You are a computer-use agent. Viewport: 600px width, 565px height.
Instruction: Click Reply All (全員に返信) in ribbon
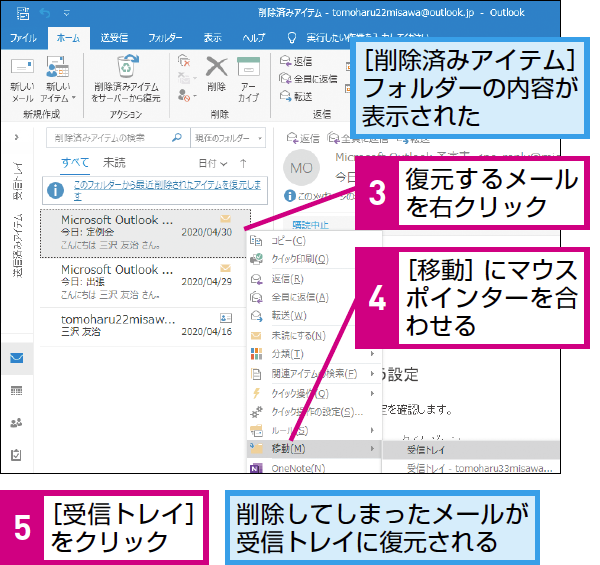pos(308,79)
